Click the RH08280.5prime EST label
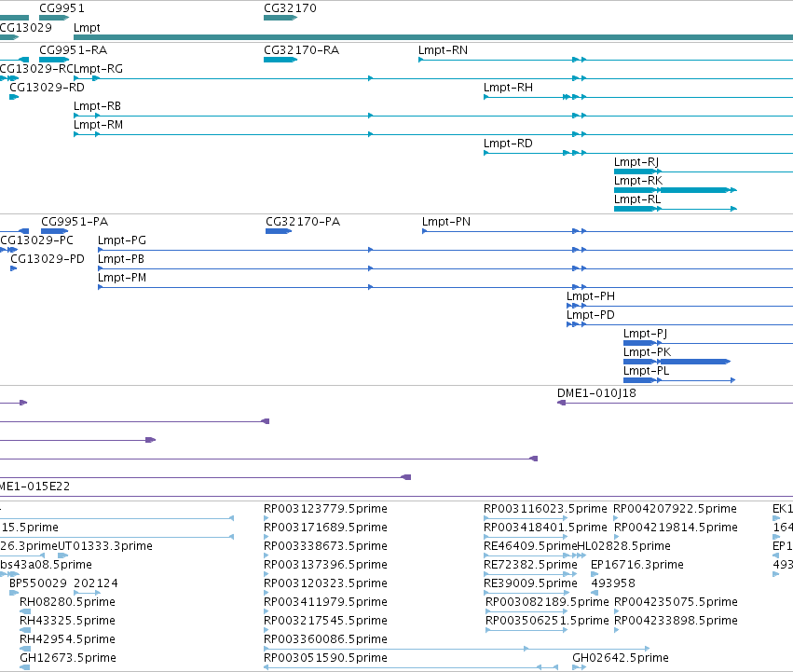Viewport: 793px width, 672px height. coord(67,602)
